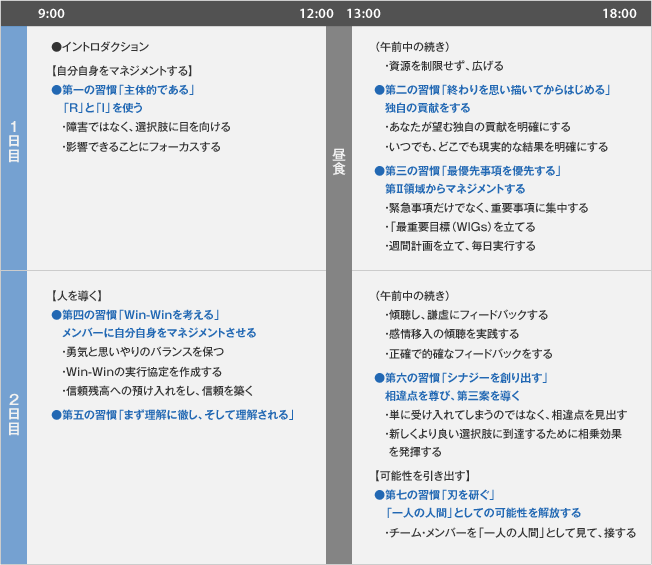The image size is (652, 565).
Task: Click 最重要目標(WIGs)を立てる line
Action: click(x=460, y=227)
